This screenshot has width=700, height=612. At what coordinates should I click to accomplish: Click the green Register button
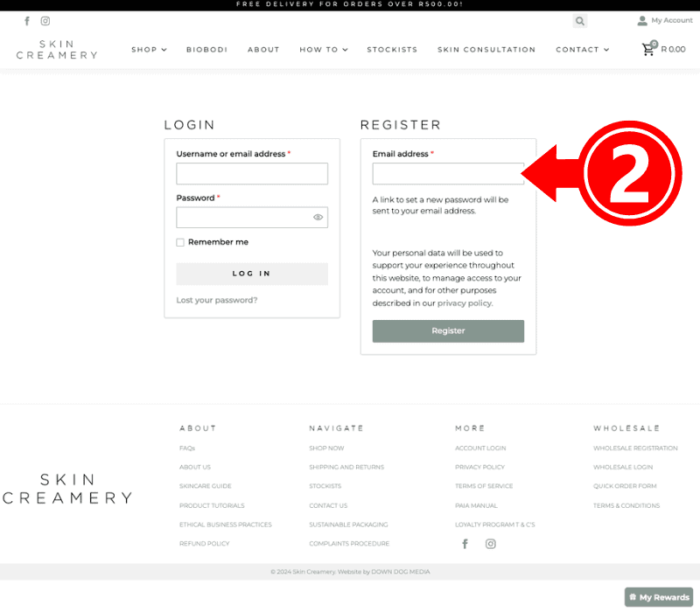pos(448,331)
